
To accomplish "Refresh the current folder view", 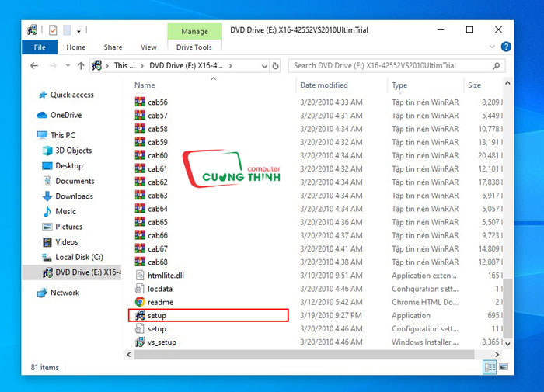I will [275, 65].
